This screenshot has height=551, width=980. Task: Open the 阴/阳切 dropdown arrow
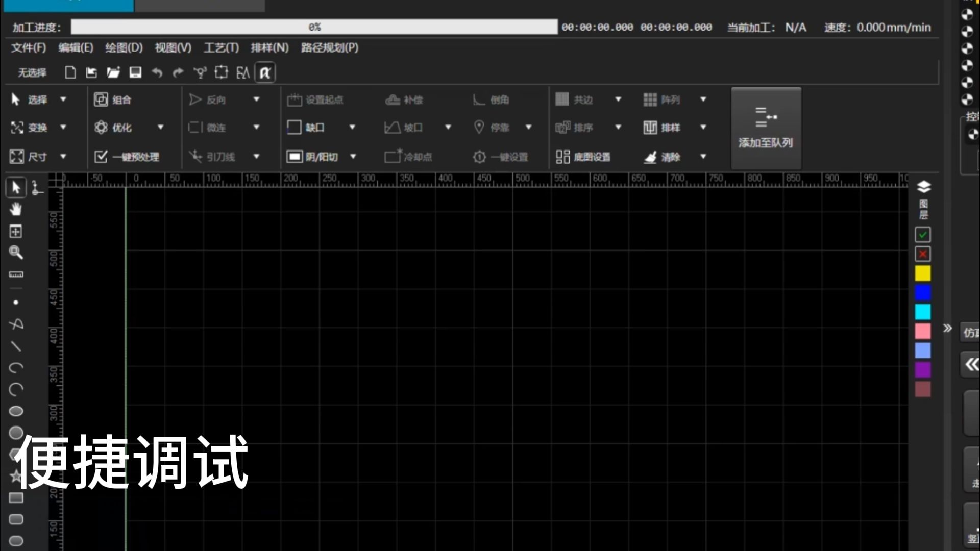point(353,157)
